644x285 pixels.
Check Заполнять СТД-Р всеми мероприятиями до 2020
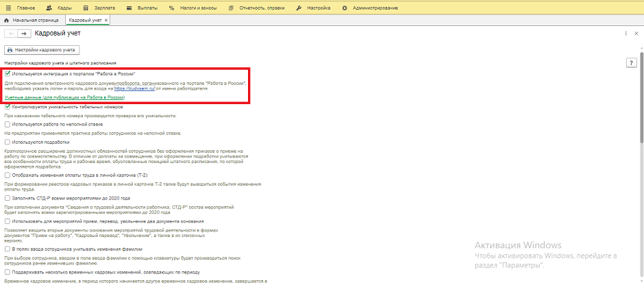click(8, 198)
